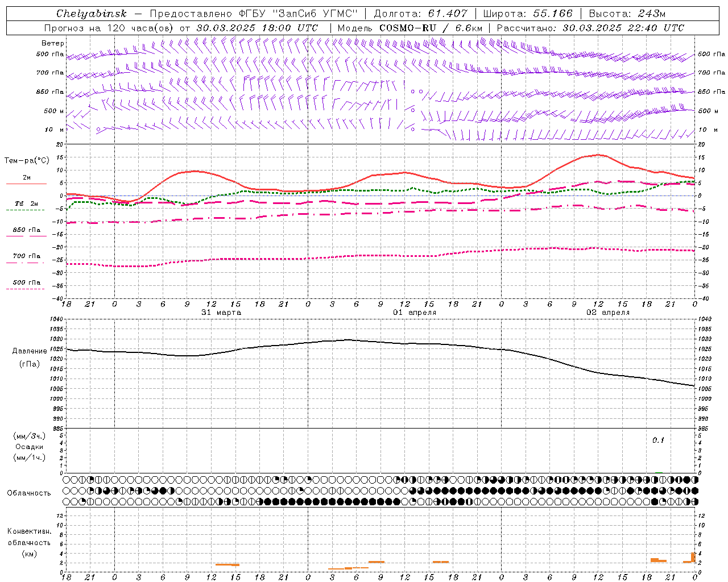Click the 'Широта: 55.166' latitude value
The height and width of the screenshot is (582, 728).
tap(527, 14)
